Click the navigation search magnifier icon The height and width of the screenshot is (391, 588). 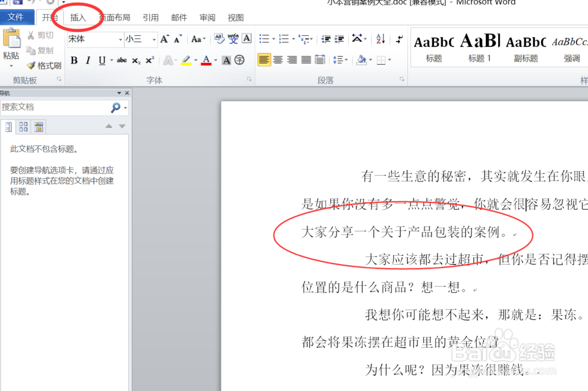point(116,108)
